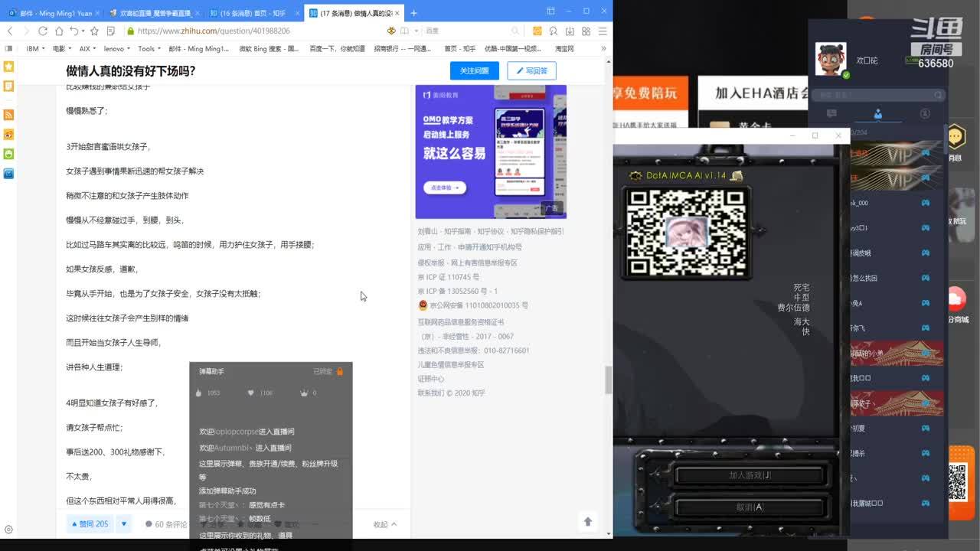
Task: Expand the lenovo bookmarks folder
Action: (x=116, y=48)
